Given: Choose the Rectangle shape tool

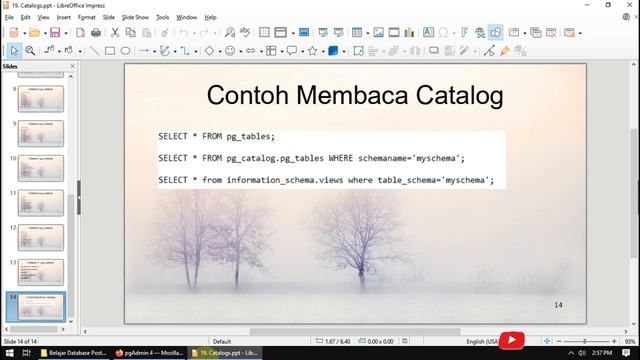Looking at the screenshot, I should [x=110, y=51].
